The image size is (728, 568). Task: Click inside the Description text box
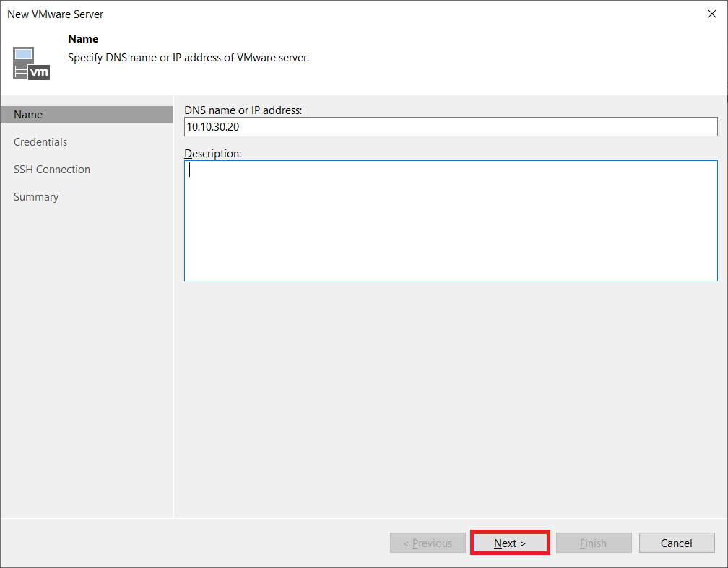coord(451,220)
